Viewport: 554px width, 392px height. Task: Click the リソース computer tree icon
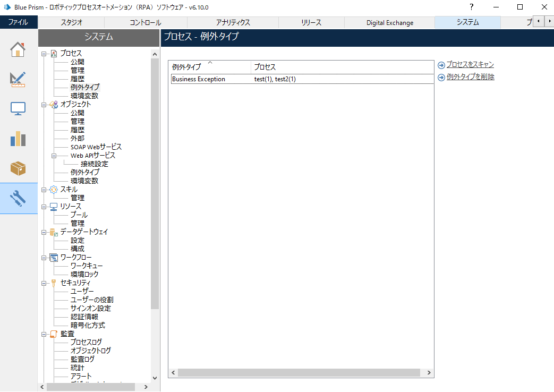point(54,207)
